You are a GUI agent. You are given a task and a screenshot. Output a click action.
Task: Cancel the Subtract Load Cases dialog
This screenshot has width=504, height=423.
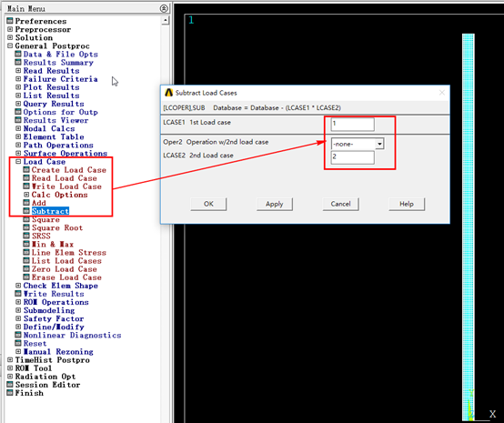click(x=340, y=204)
